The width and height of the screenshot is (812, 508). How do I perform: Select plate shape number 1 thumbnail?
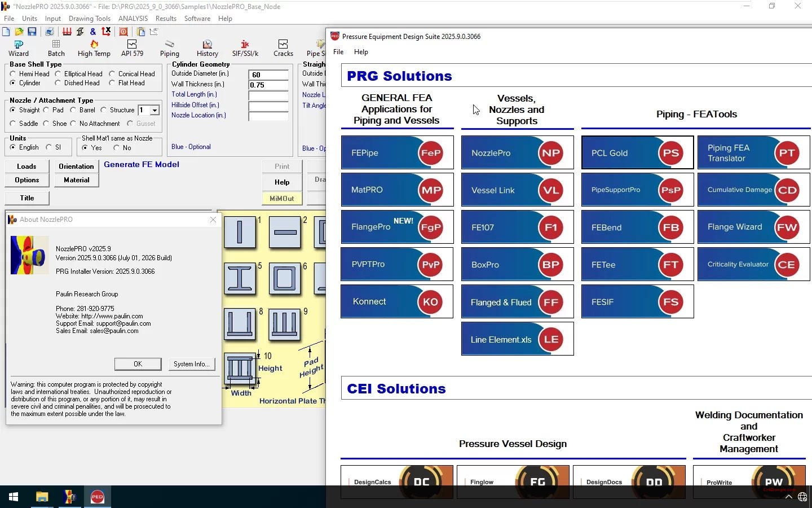click(x=240, y=232)
